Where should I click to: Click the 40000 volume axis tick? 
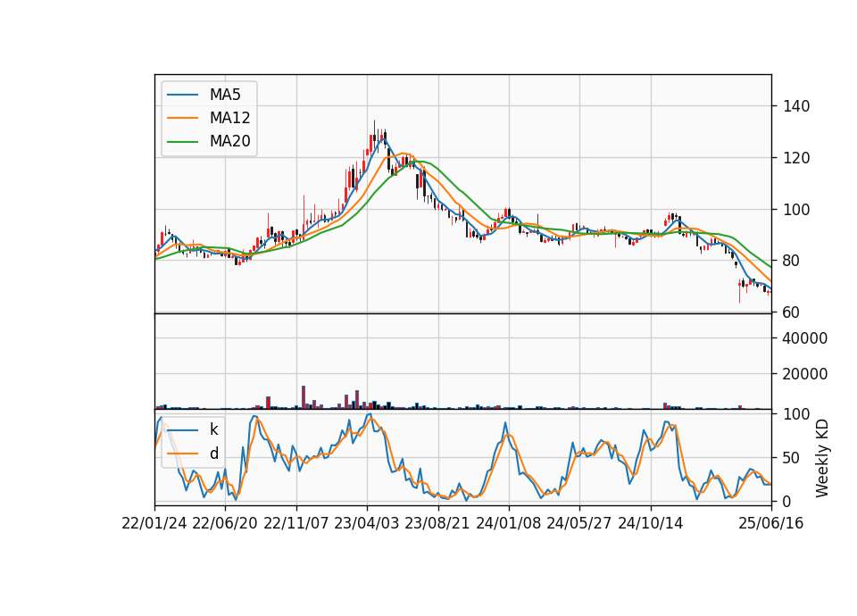click(804, 338)
